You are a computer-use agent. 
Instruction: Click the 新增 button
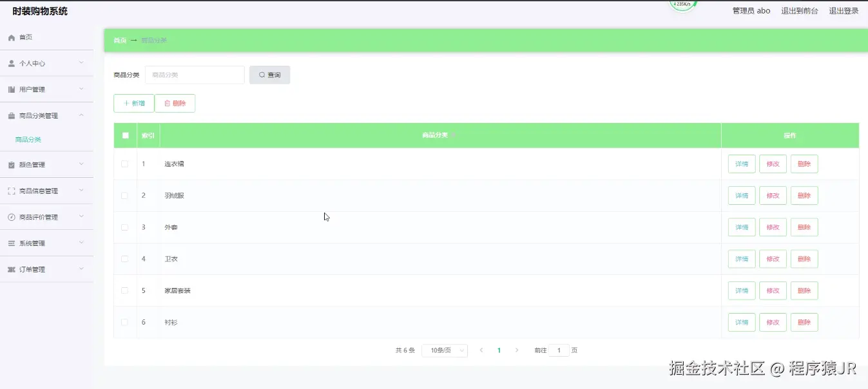coord(134,103)
